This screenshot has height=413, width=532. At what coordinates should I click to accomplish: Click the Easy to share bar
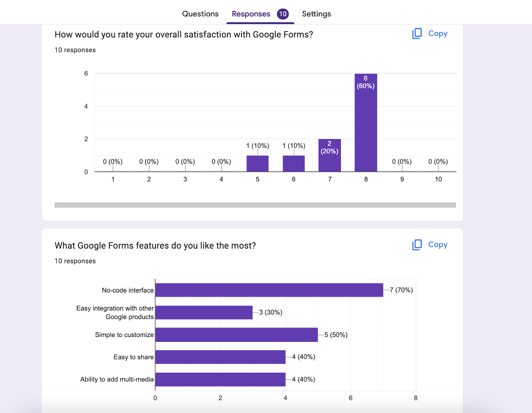pos(220,357)
